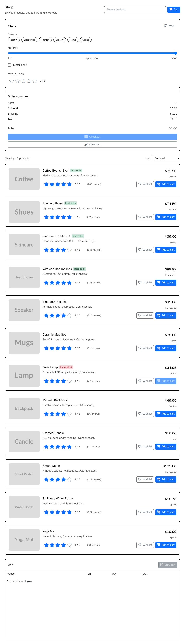The width and height of the screenshot is (185, 644).
Task: Enable the In stock only checkbox
Action: [9, 65]
